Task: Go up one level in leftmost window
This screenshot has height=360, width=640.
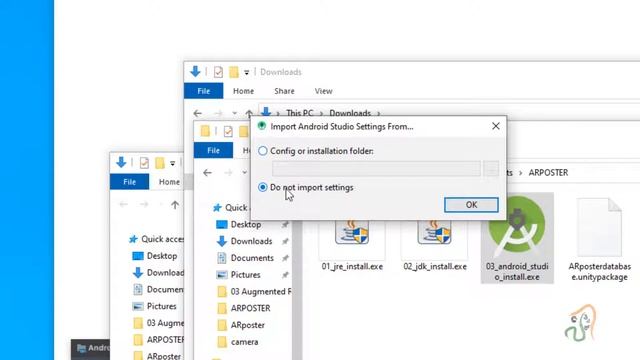Action: (x=175, y=204)
